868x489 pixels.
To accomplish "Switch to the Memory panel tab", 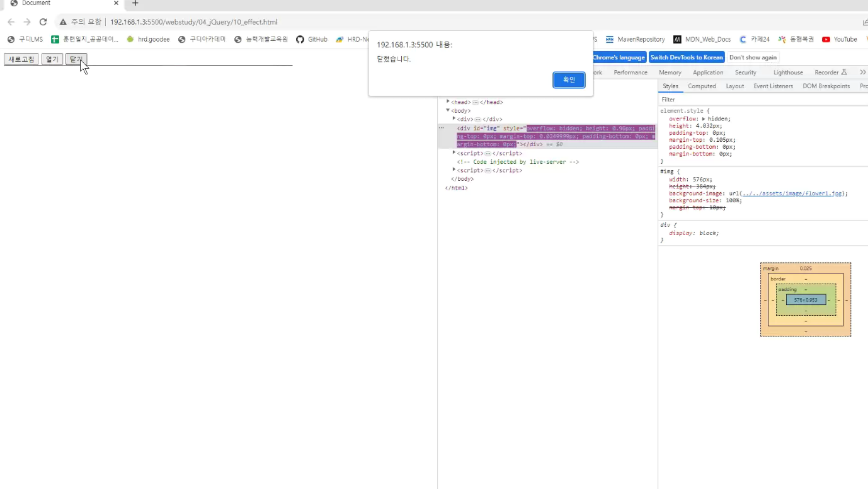I will (670, 72).
